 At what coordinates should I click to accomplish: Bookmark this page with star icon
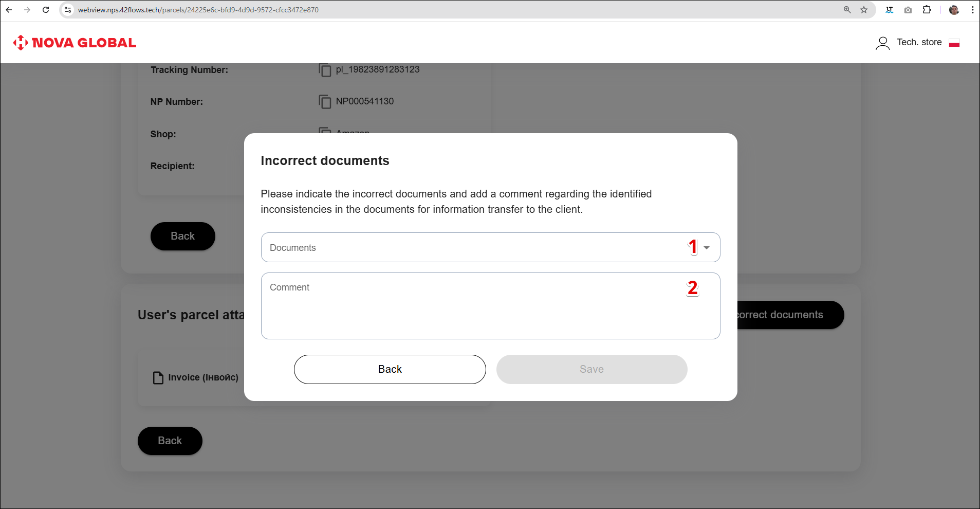click(x=864, y=10)
